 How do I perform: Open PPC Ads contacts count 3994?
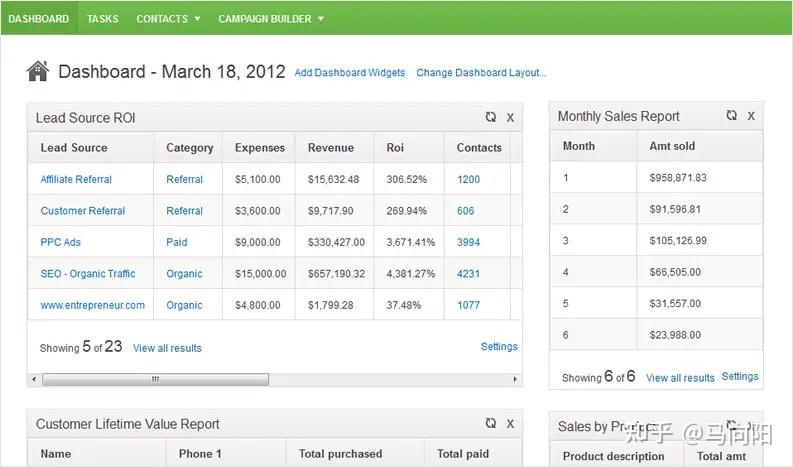click(468, 242)
